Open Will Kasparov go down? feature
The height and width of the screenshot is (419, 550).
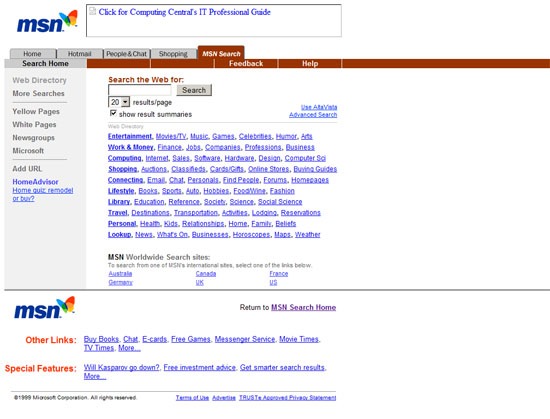coord(121,367)
